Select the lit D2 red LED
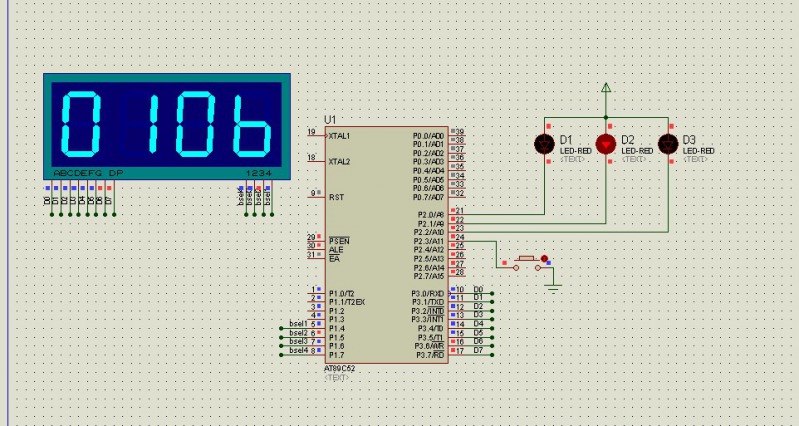 pos(605,144)
